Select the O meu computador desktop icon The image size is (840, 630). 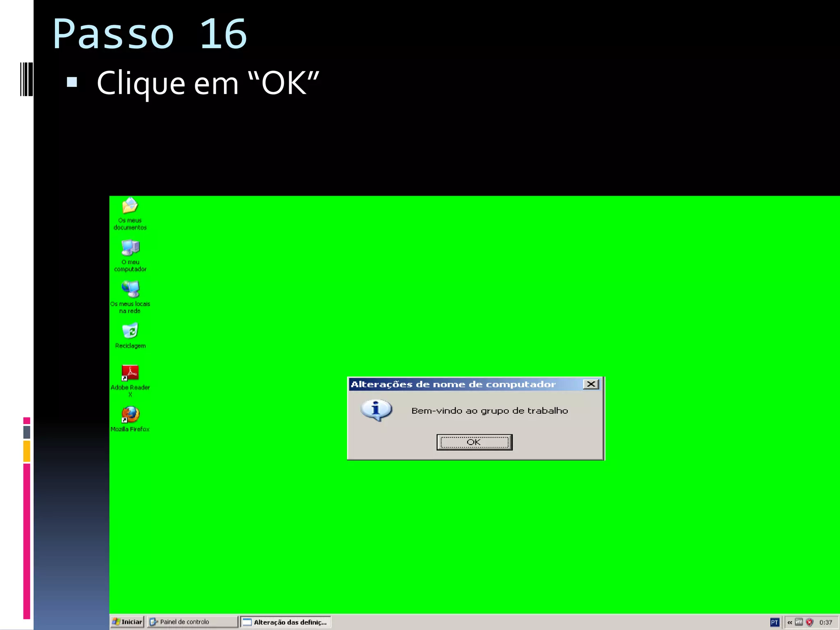click(130, 256)
